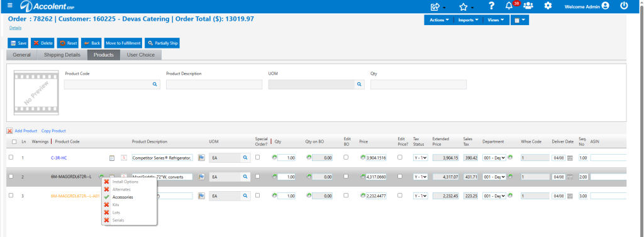Enable Edit Price checkbox on line 2

pyautogui.click(x=400, y=176)
